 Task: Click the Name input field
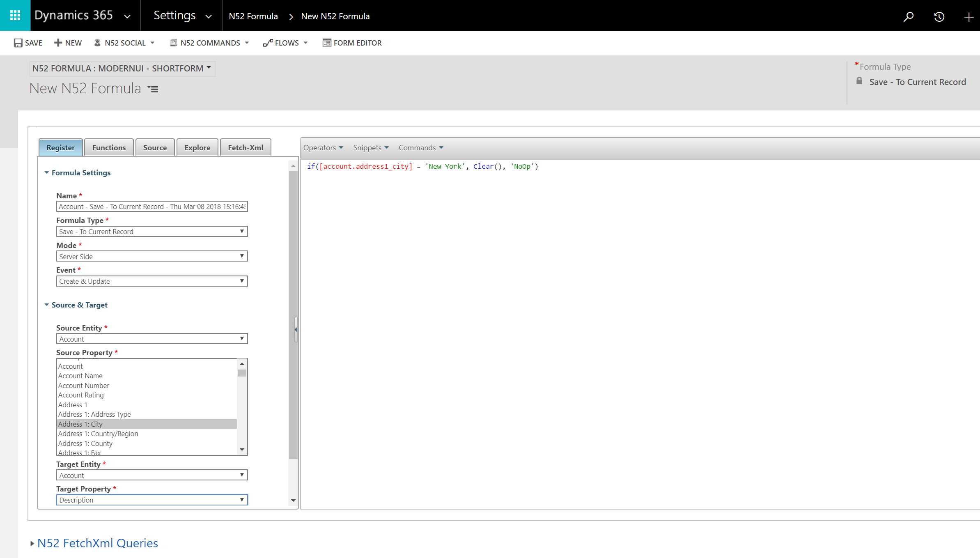point(152,207)
